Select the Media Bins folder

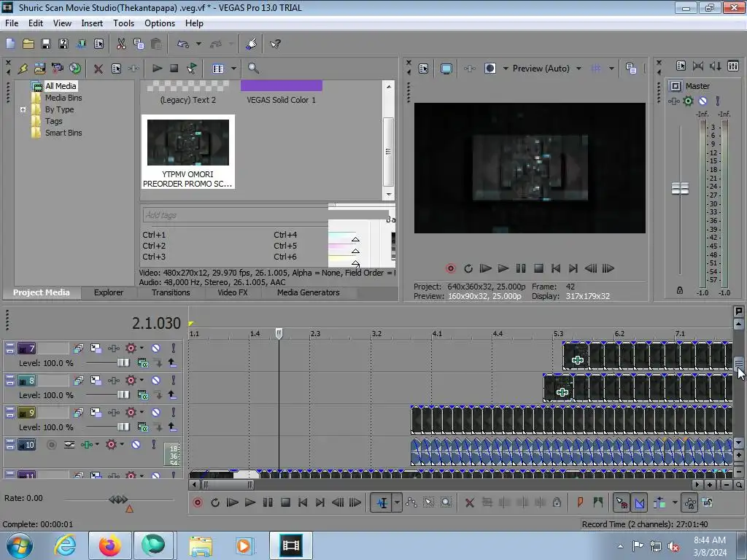(63, 98)
